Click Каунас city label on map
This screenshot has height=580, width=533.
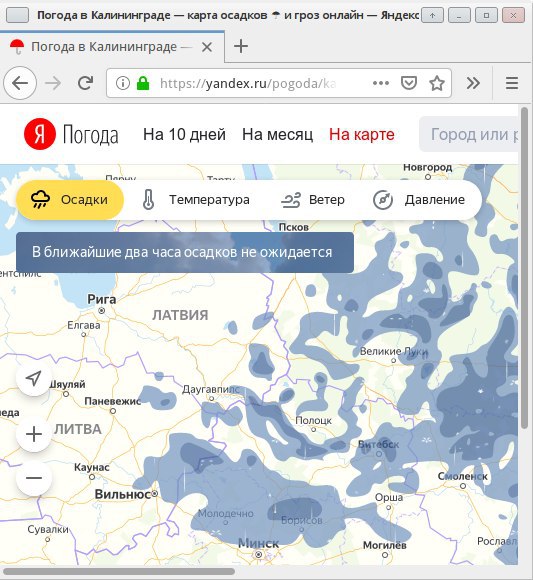[92, 467]
